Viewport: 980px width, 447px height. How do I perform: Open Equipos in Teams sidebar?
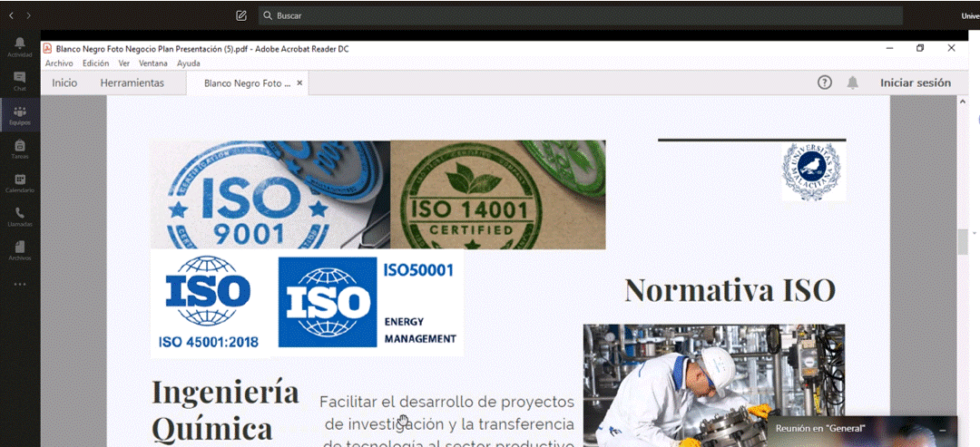tap(20, 115)
